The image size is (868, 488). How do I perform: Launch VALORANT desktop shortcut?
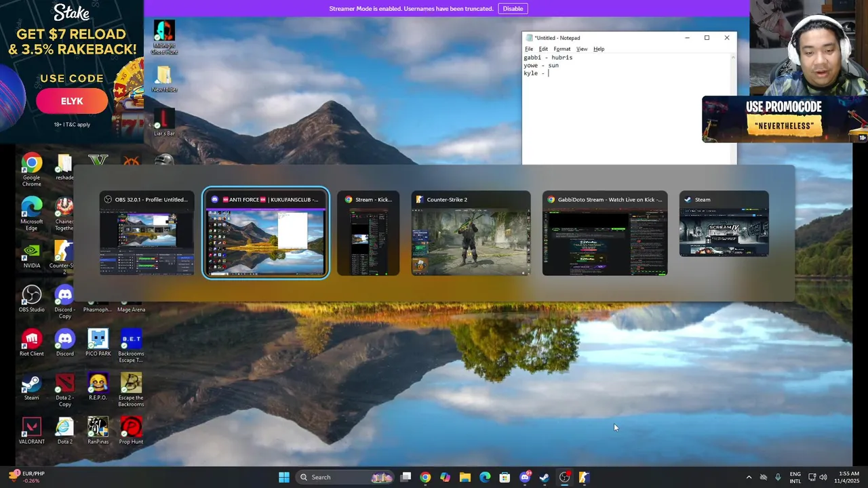click(x=31, y=431)
